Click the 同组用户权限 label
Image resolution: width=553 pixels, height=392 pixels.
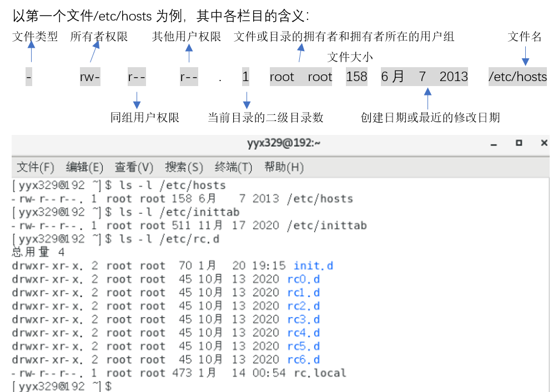tap(145, 118)
